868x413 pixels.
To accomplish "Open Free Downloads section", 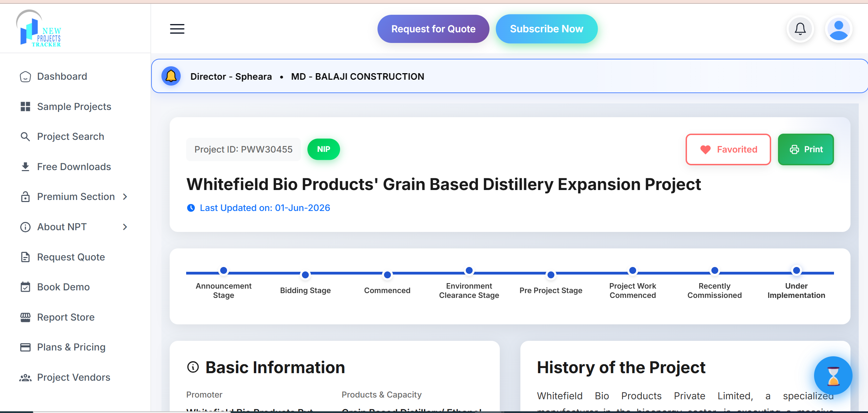I will [74, 167].
